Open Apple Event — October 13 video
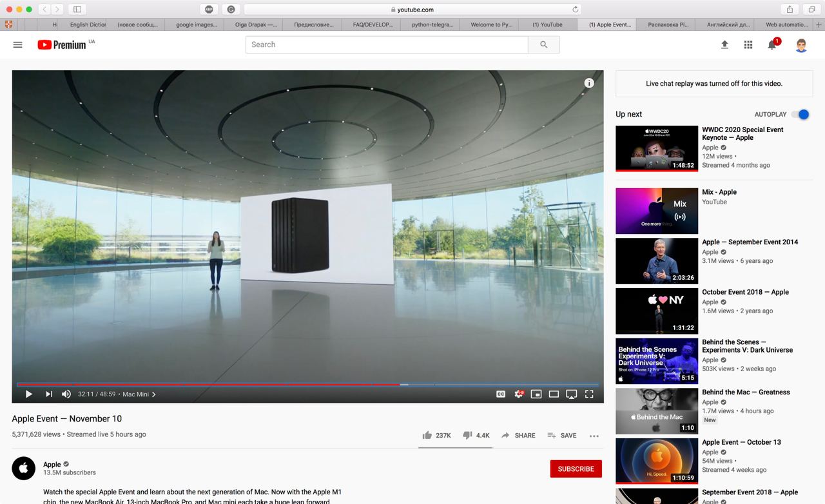The image size is (825, 504). [741, 442]
